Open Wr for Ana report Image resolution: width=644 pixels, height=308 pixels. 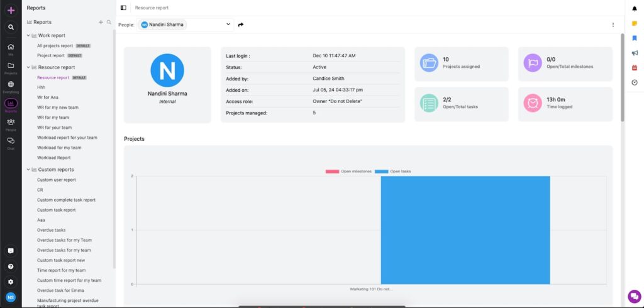click(x=48, y=97)
